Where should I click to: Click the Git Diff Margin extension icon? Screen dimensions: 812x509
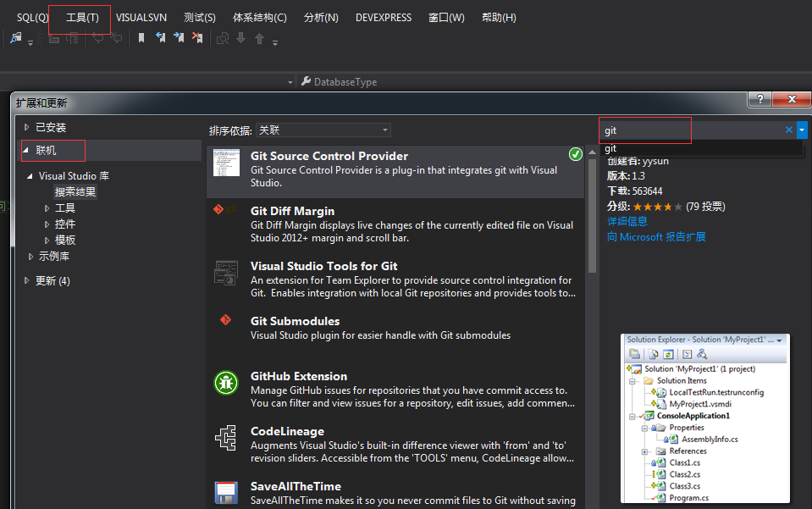click(x=225, y=209)
